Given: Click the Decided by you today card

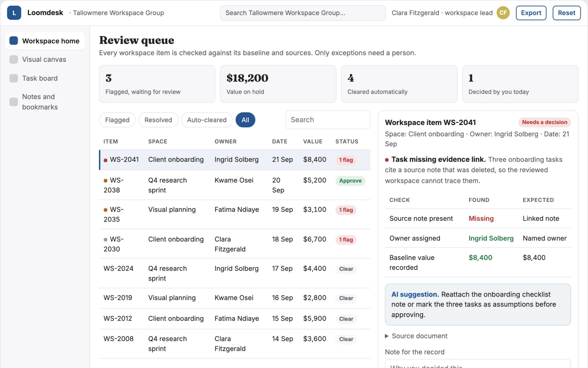Looking at the screenshot, I should click(520, 84).
